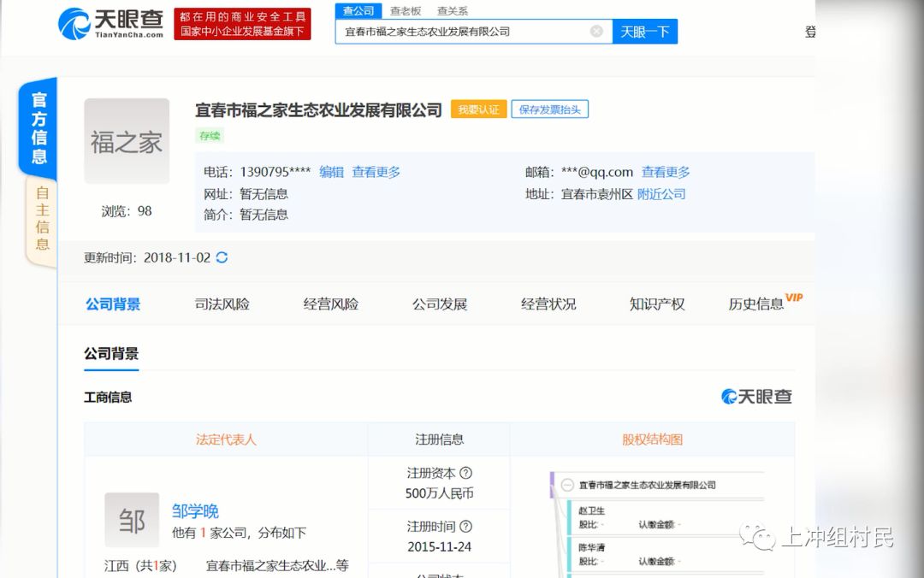Click the 我要认证 button
The image size is (924, 578).
[478, 109]
